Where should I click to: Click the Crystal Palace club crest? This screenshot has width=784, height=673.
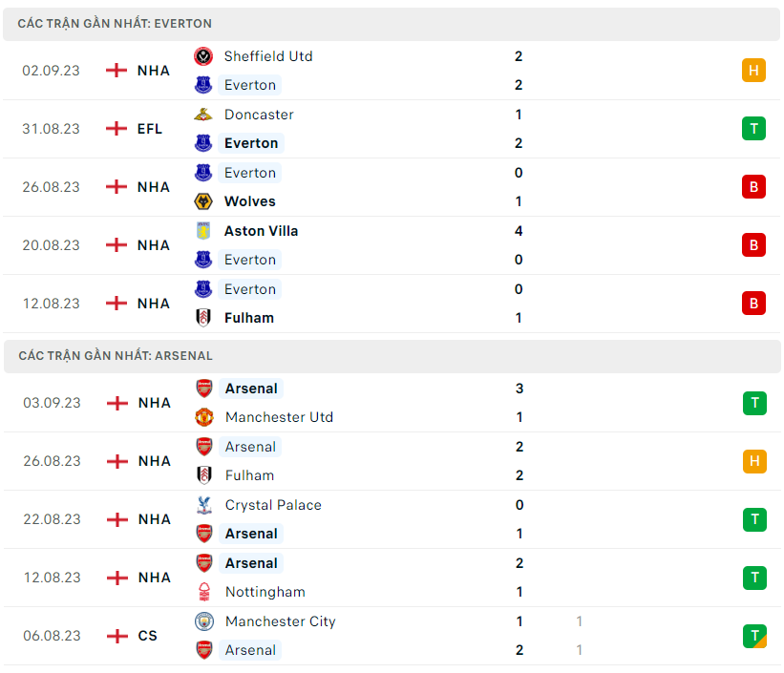click(x=204, y=505)
